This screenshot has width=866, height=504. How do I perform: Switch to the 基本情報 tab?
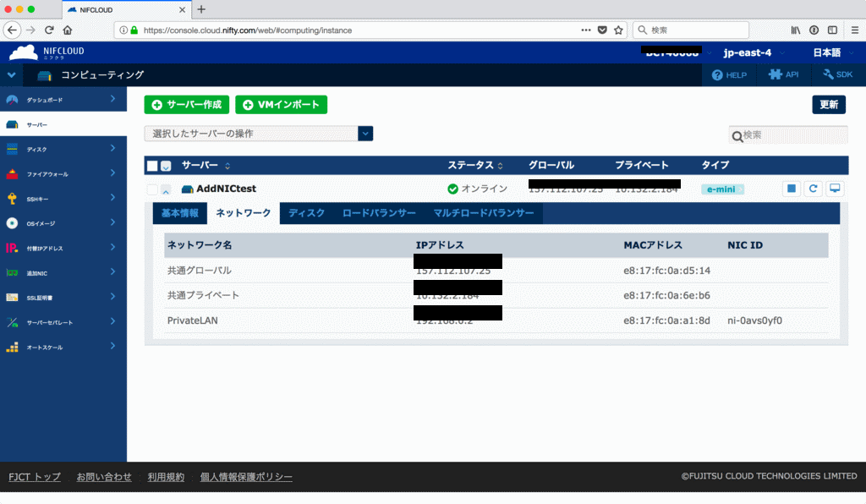tap(180, 213)
